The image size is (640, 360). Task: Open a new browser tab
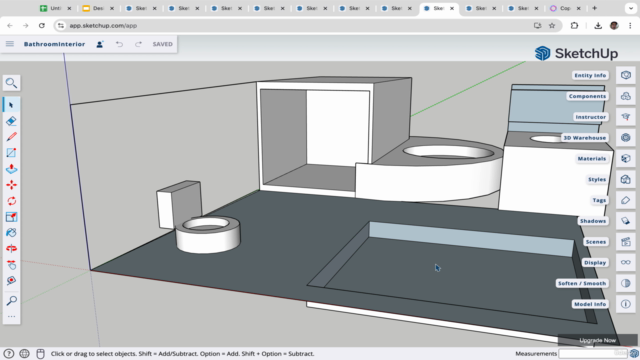[594, 8]
